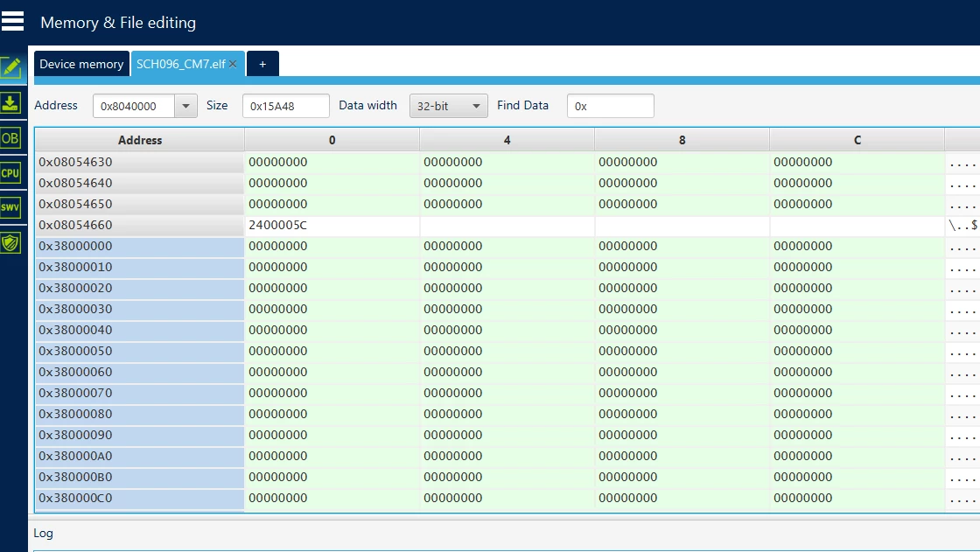Open the Erasing & Programming download icon

10,102
